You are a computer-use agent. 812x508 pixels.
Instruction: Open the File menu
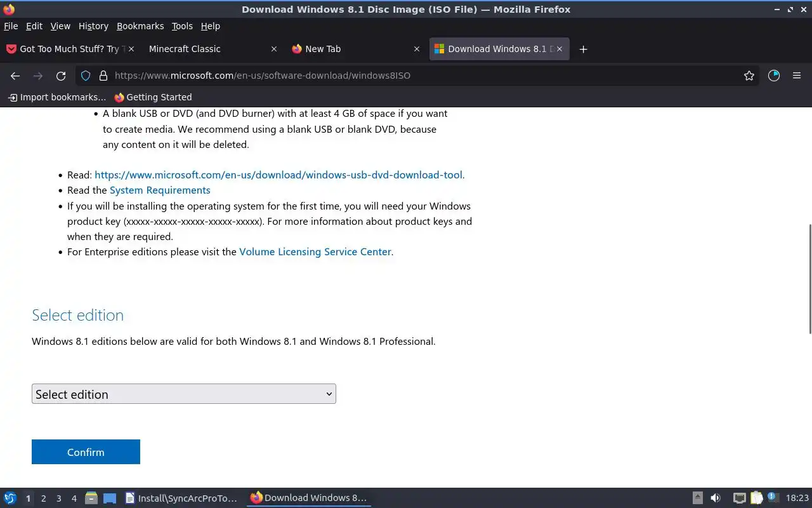point(11,26)
